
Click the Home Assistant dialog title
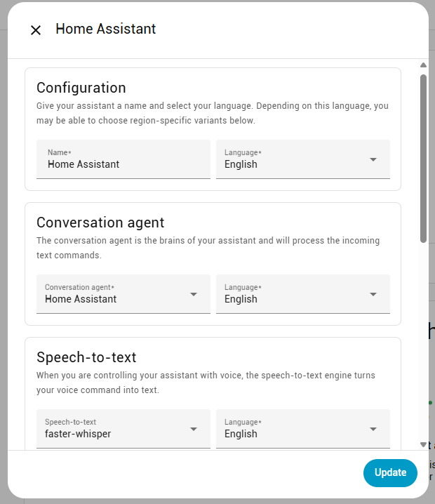(106, 29)
